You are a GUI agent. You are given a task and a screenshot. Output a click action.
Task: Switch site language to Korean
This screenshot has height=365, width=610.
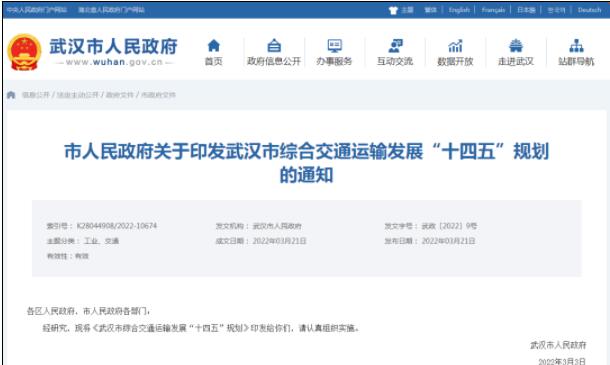(x=556, y=10)
